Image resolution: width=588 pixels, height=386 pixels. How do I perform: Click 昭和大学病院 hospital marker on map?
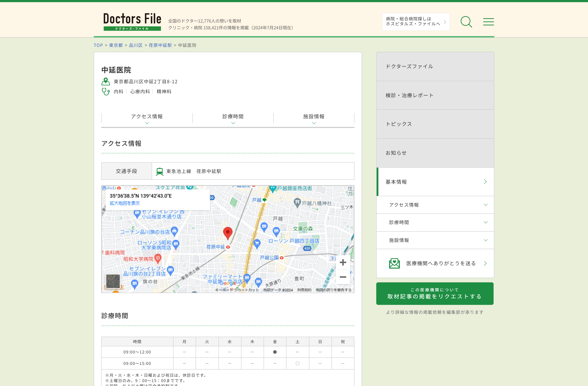click(x=158, y=258)
